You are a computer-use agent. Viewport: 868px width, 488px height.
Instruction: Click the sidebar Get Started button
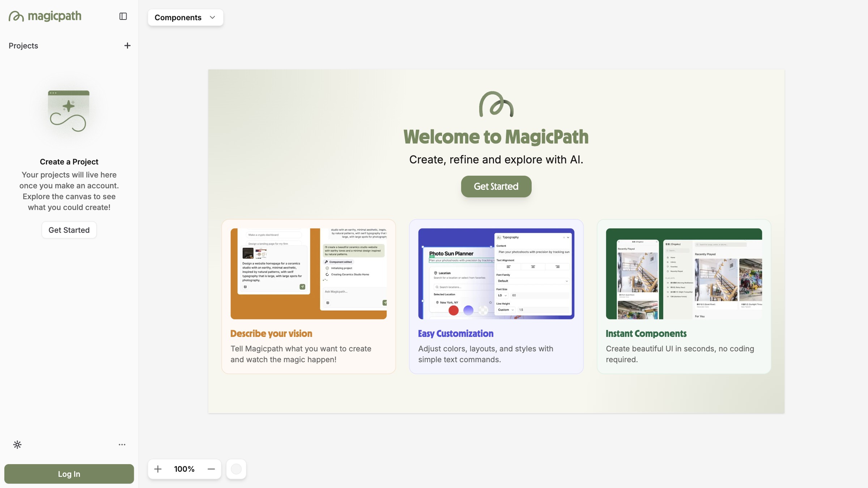[69, 230]
